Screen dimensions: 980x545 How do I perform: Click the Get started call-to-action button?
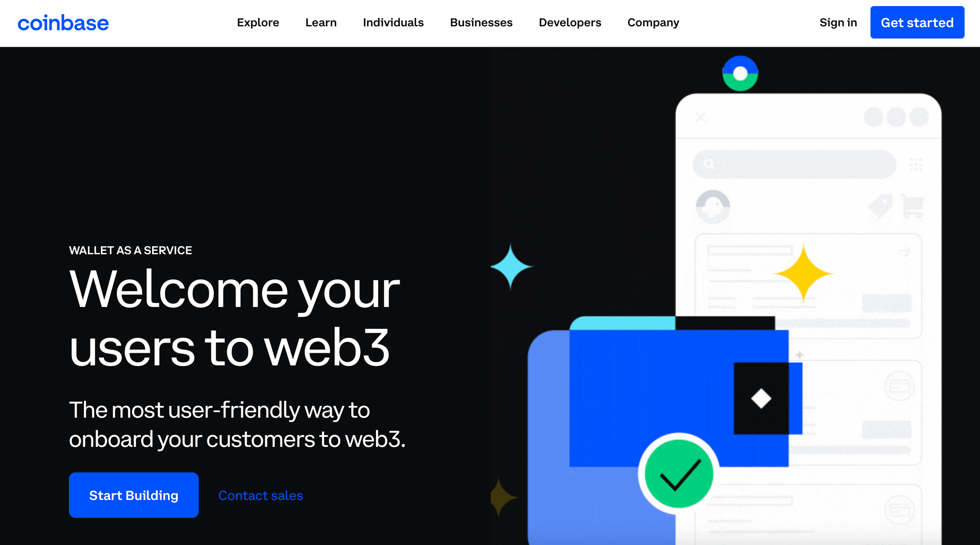pos(918,22)
